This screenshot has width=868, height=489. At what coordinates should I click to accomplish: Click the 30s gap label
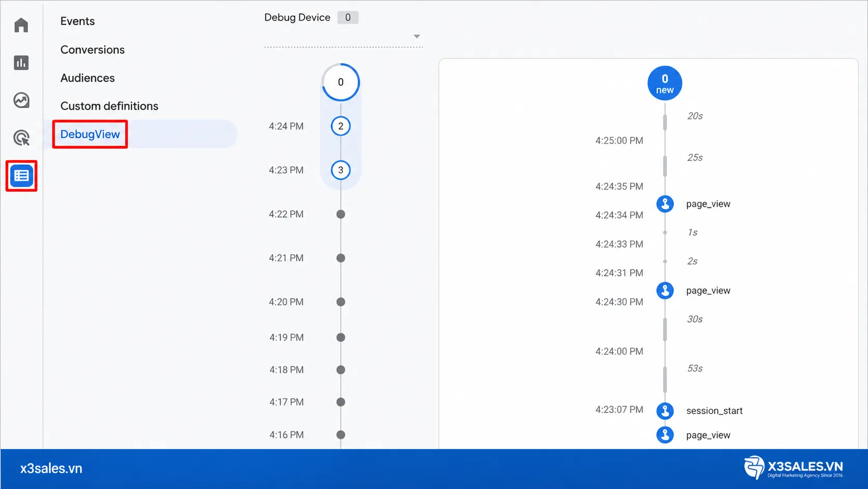click(695, 319)
